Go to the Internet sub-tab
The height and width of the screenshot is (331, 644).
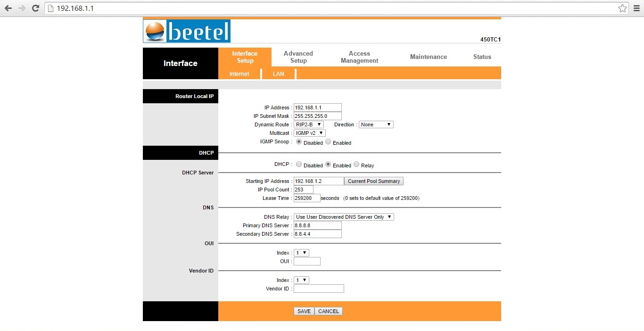click(x=239, y=74)
